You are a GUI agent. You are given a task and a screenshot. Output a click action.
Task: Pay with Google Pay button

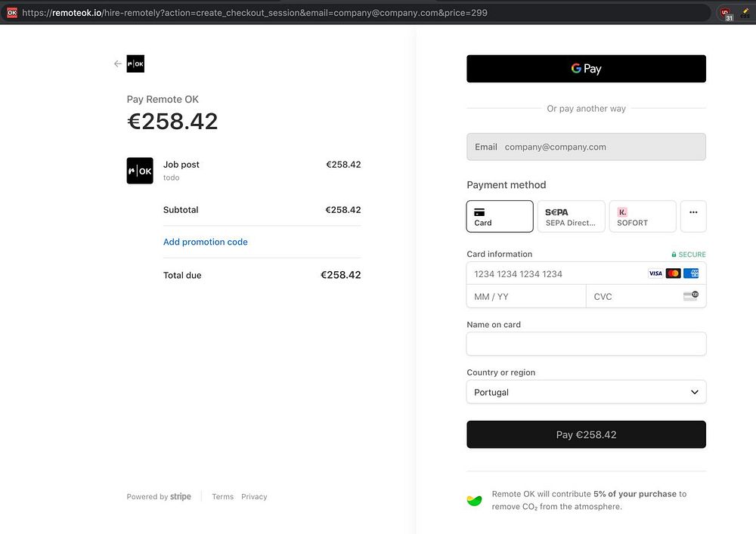tap(586, 69)
